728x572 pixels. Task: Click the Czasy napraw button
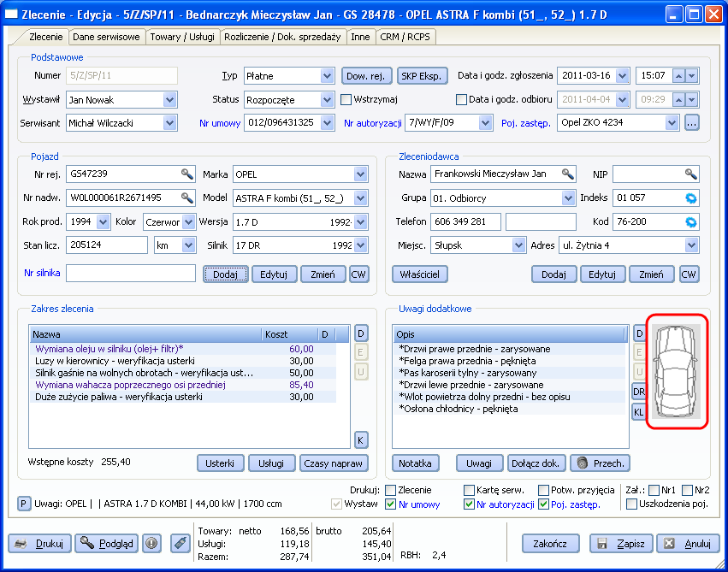point(333,463)
